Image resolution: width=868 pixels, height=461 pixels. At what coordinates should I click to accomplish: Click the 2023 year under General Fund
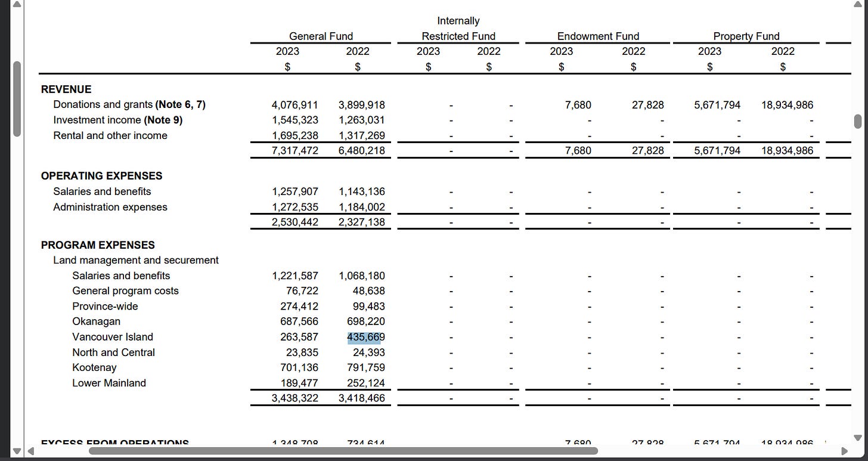point(287,51)
